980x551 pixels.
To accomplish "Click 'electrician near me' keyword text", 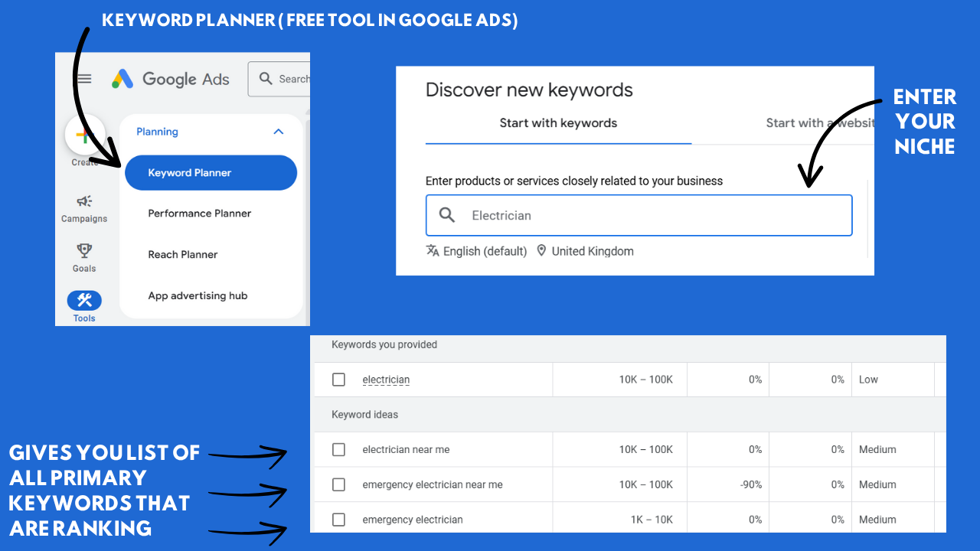I will 406,450.
